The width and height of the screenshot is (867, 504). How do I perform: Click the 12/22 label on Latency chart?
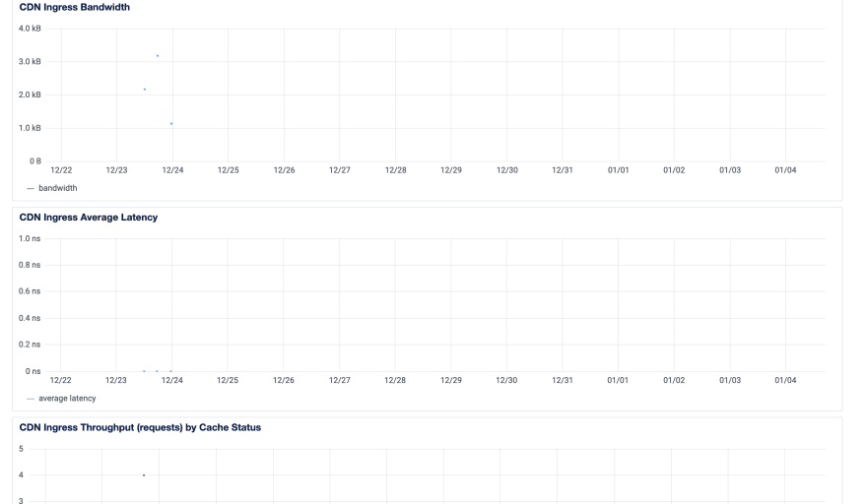61,380
